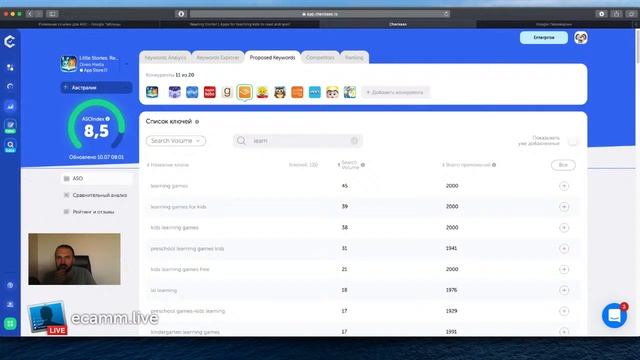The image size is (640, 360).
Task: Switch to the Competitors tab
Action: [320, 58]
